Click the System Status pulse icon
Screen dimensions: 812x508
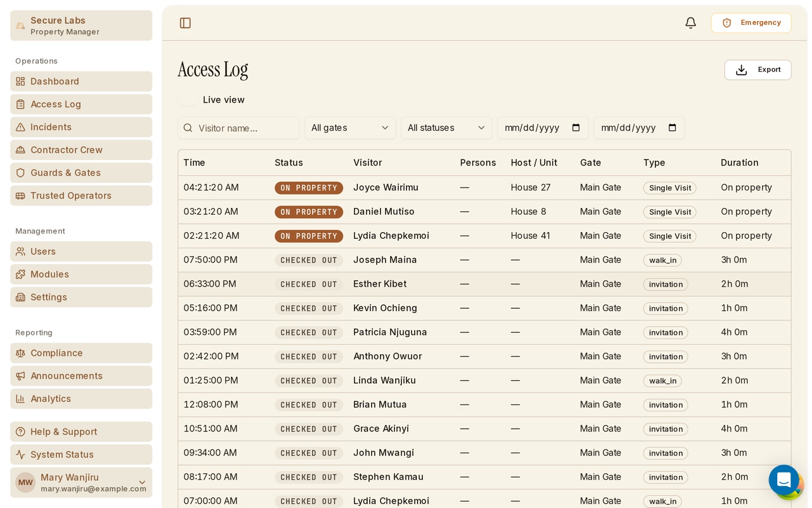click(x=20, y=455)
